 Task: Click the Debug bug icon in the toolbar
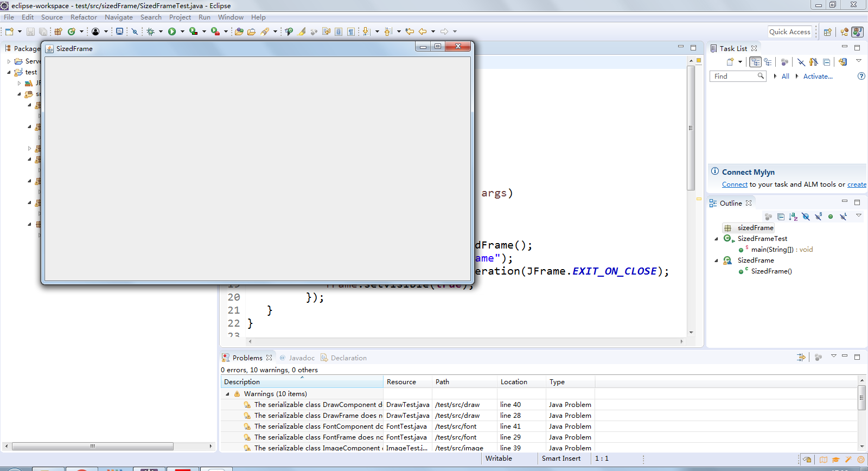pyautogui.click(x=151, y=31)
